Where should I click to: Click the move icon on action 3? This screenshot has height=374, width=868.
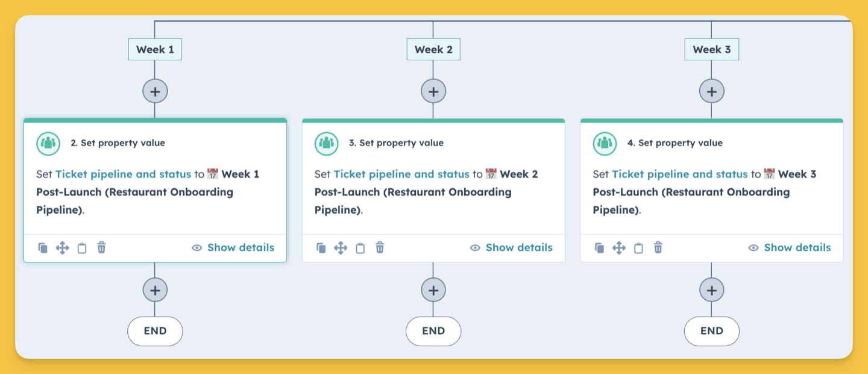coord(341,248)
